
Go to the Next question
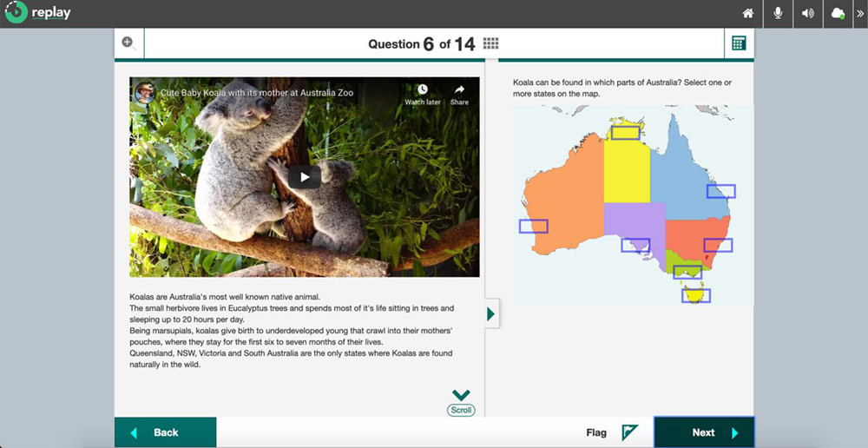[x=704, y=432]
